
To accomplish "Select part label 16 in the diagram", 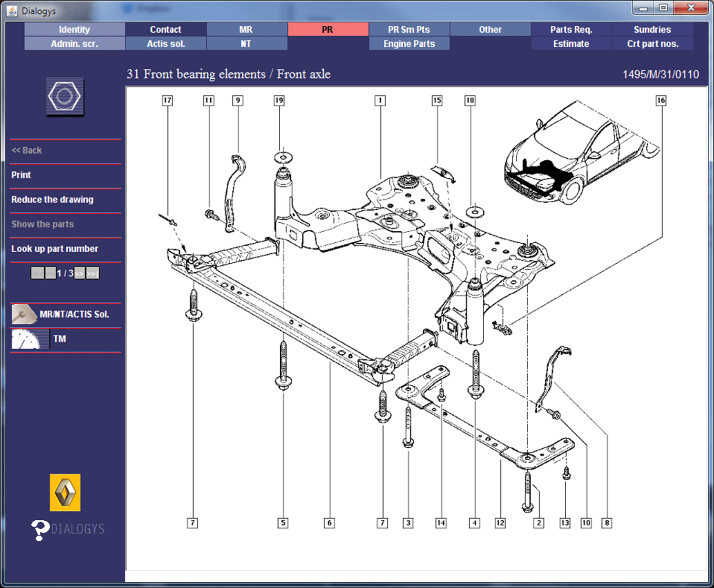I will (661, 101).
